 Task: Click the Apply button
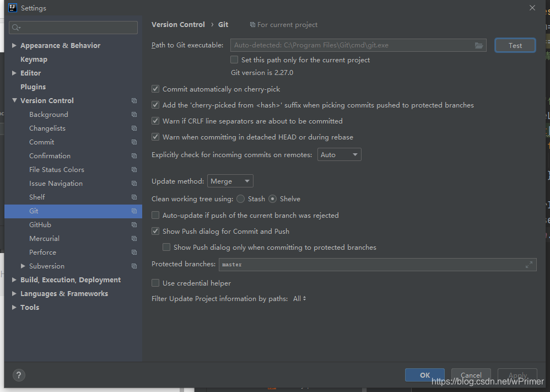(x=517, y=375)
